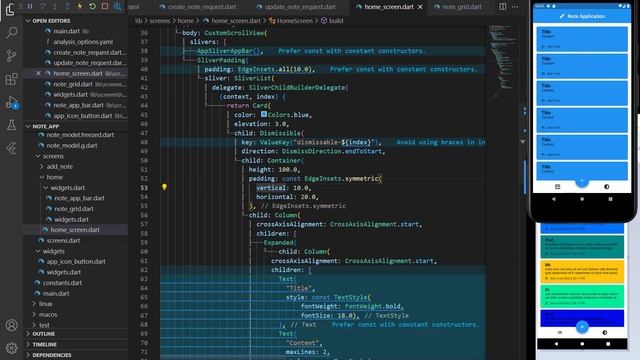
Task: Tap Android home in front emulator
Action: [582, 199]
